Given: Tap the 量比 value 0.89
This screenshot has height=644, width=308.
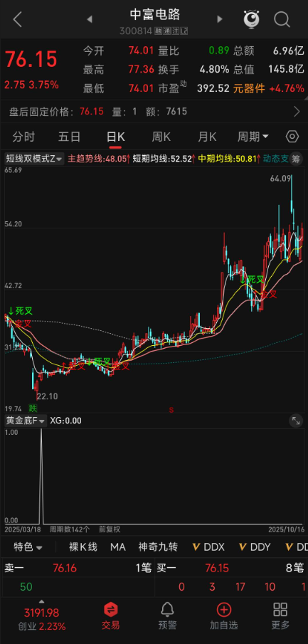Looking at the screenshot, I should (x=219, y=51).
